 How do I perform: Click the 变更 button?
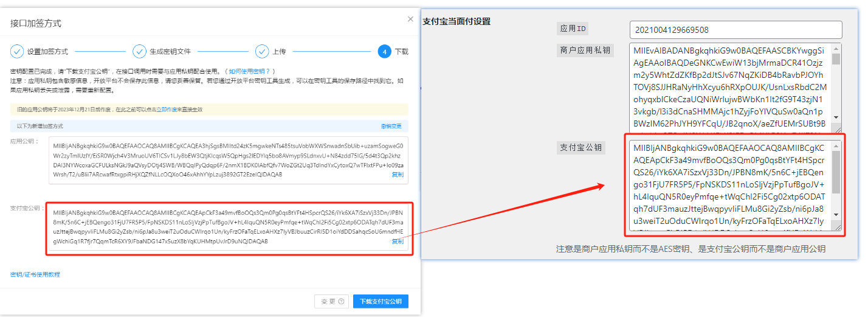[x=331, y=301]
